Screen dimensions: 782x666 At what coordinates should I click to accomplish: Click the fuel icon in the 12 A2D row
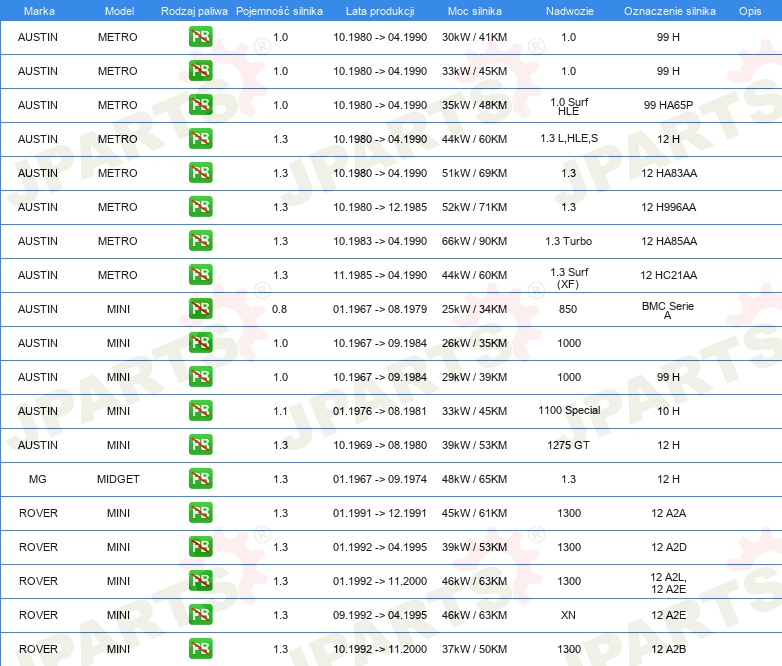tap(200, 547)
